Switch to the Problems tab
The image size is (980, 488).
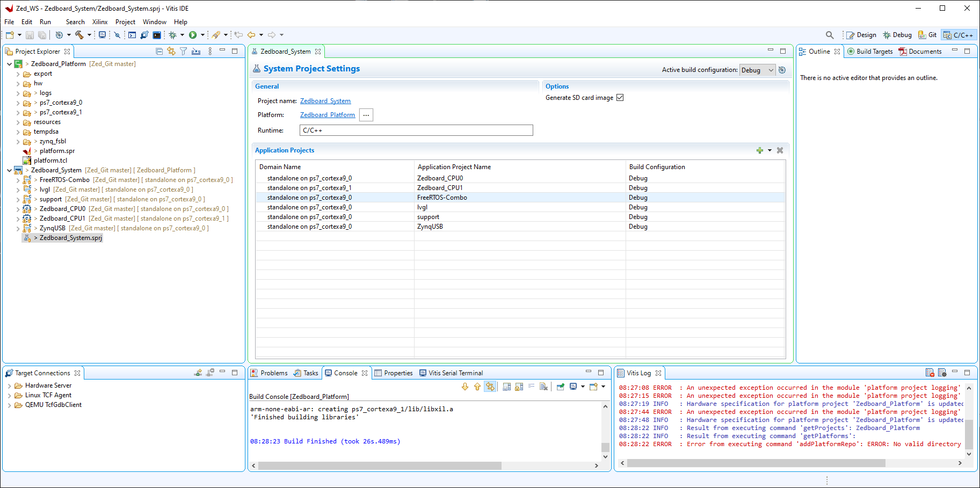point(269,373)
